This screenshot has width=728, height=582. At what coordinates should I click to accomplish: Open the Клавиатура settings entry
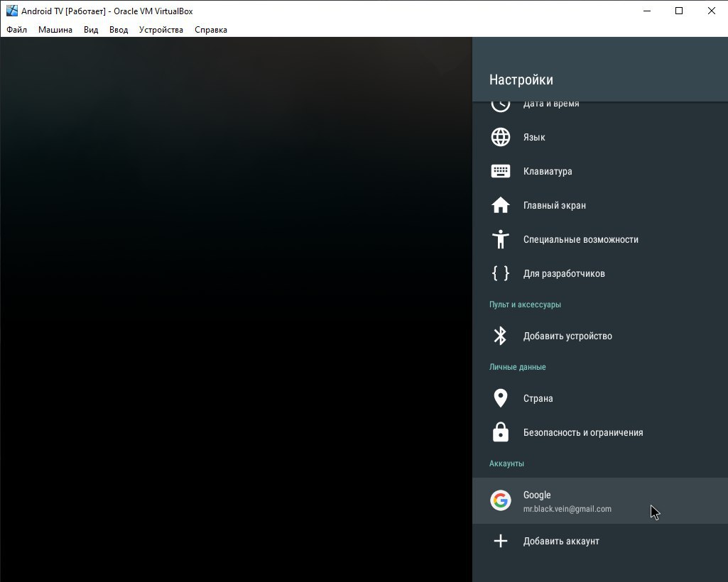600,171
